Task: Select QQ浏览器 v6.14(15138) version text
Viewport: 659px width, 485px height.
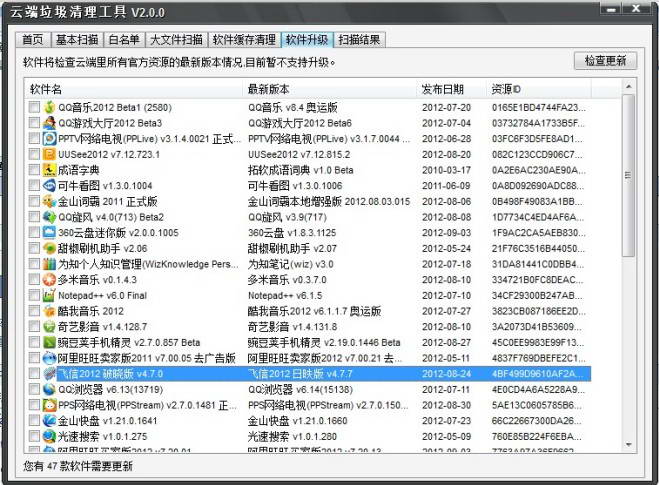Action: [x=300, y=390]
